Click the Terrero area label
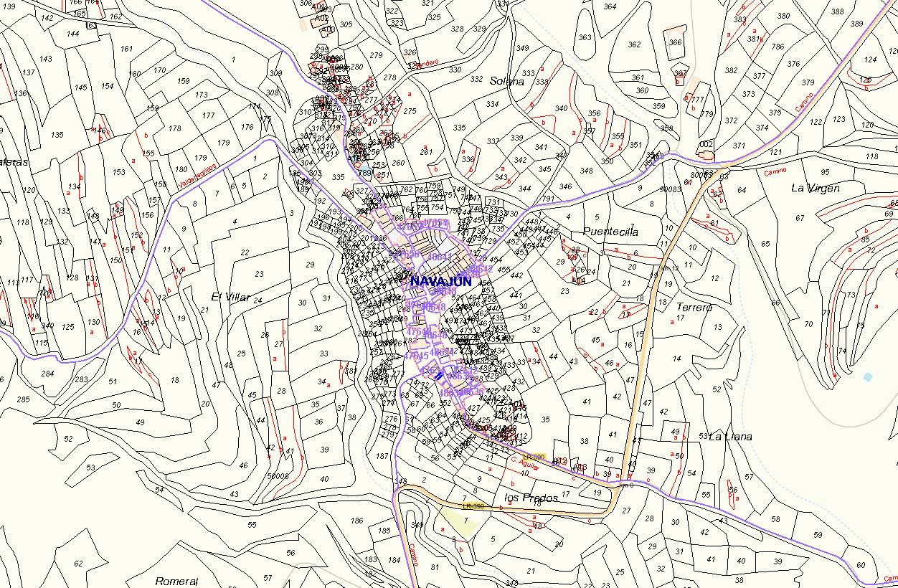Viewport: 898px width, 588px height. [694, 307]
